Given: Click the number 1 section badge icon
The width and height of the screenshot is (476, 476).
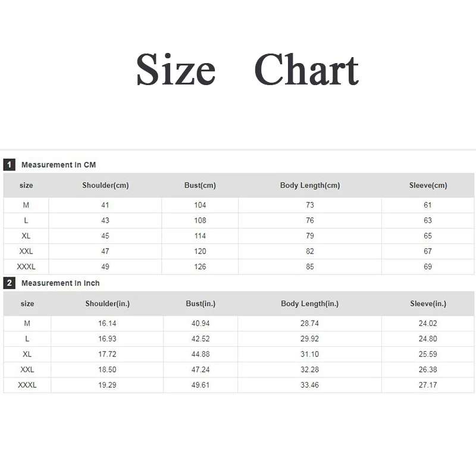Looking at the screenshot, I should [10, 165].
